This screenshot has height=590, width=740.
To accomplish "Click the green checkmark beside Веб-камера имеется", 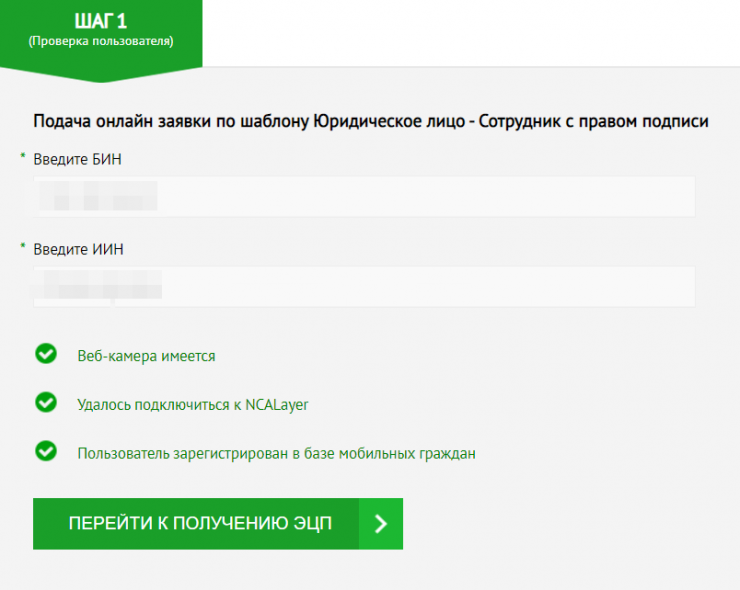I will tap(45, 354).
